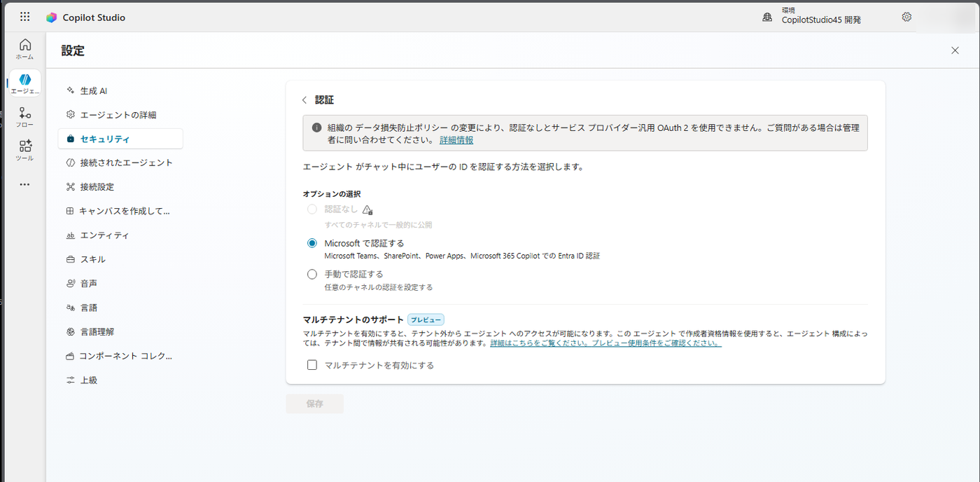Click マルチテナントのサポート heading
The width and height of the screenshot is (980, 482).
coord(353,319)
